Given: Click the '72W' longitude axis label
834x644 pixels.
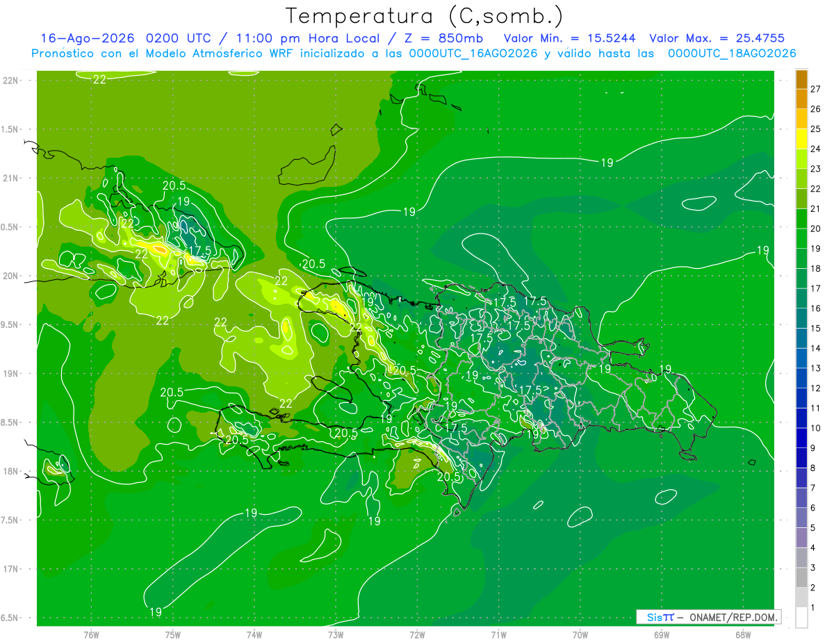Looking at the screenshot, I should 417,634.
